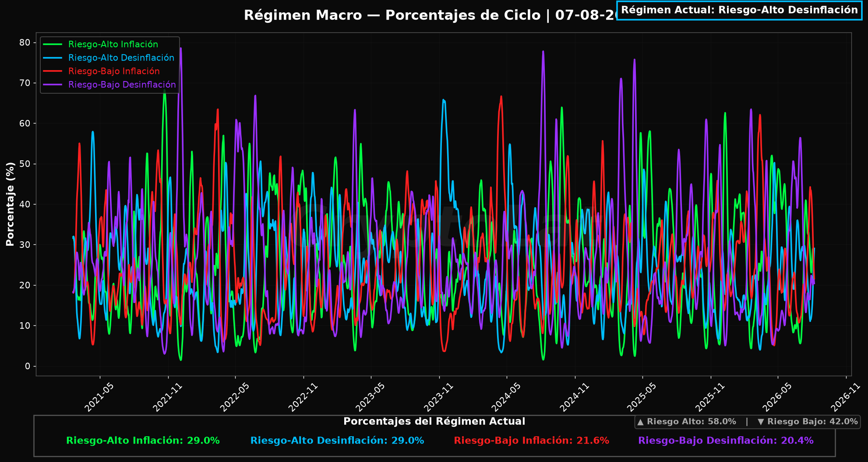Click the x-axis date label 2024-11

pos(575,397)
